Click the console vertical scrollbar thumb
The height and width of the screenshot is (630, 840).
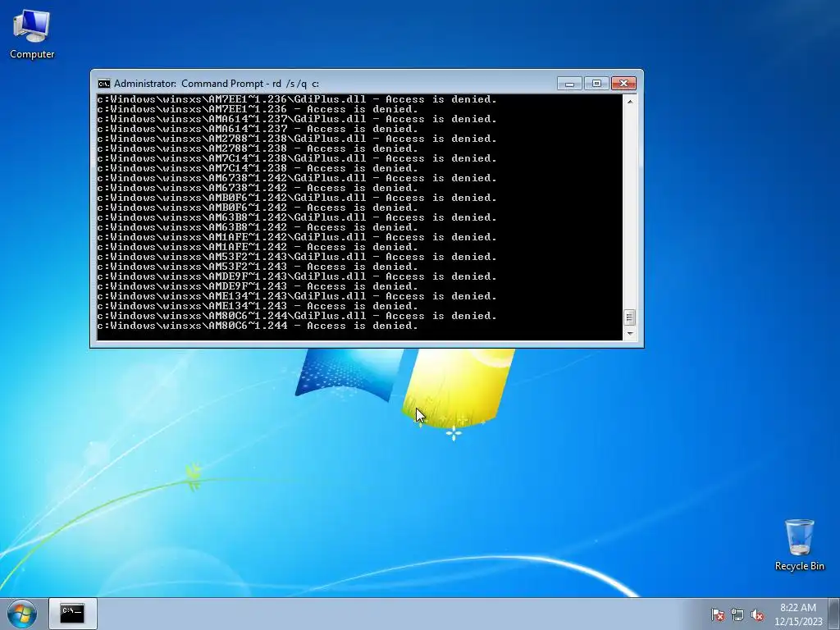click(630, 317)
